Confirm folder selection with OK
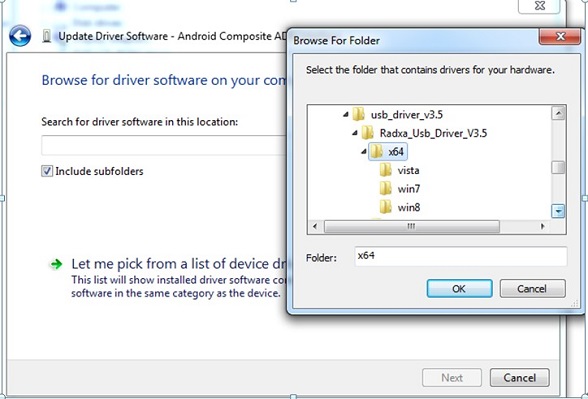The image size is (588, 399). 459,288
